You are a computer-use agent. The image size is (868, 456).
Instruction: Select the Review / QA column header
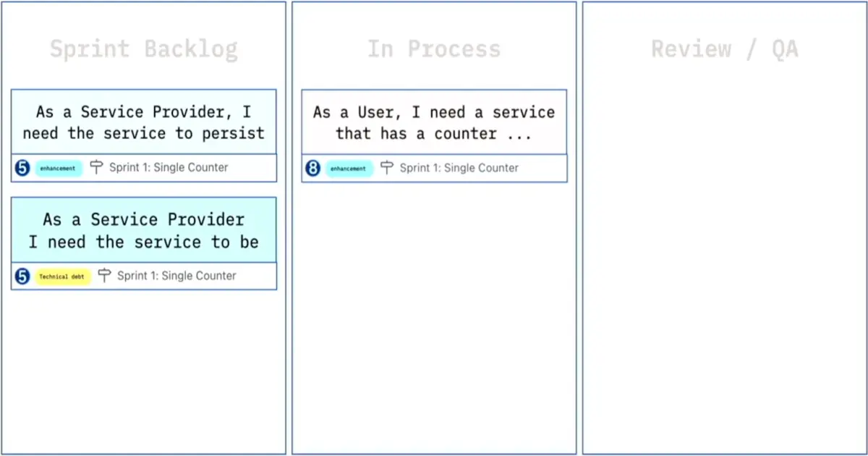724,49
